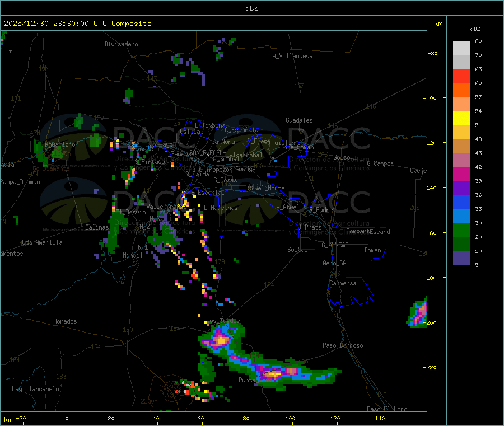The image size is (504, 426).
Task: Click the Paso_Barroso map label
Action: point(343,345)
